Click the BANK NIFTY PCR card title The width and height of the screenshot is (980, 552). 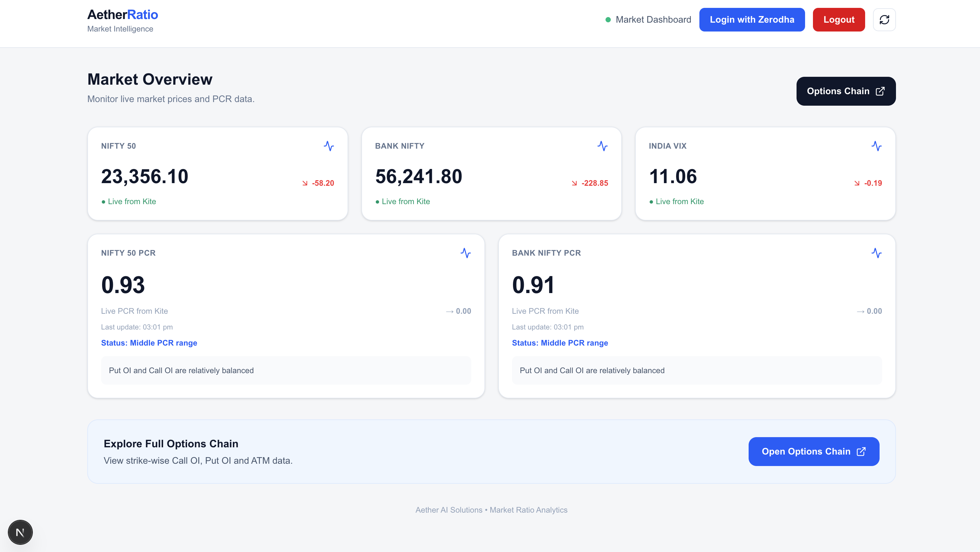pyautogui.click(x=546, y=253)
